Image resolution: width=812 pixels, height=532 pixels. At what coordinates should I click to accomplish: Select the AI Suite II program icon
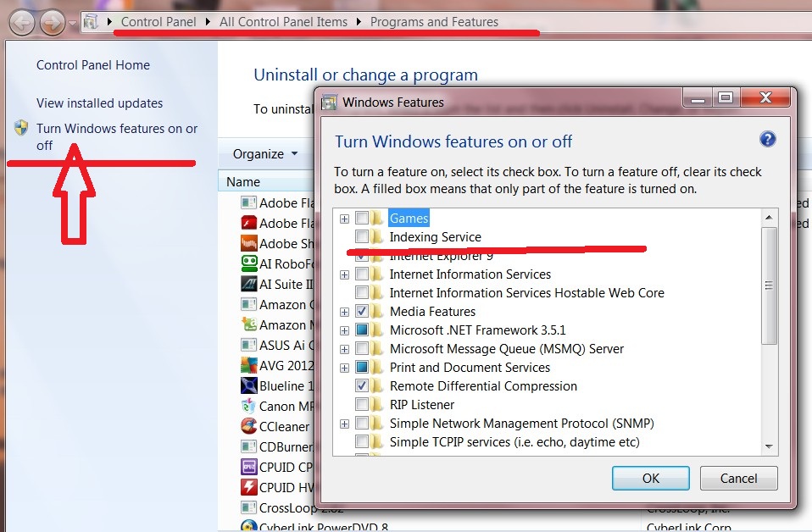tap(249, 284)
